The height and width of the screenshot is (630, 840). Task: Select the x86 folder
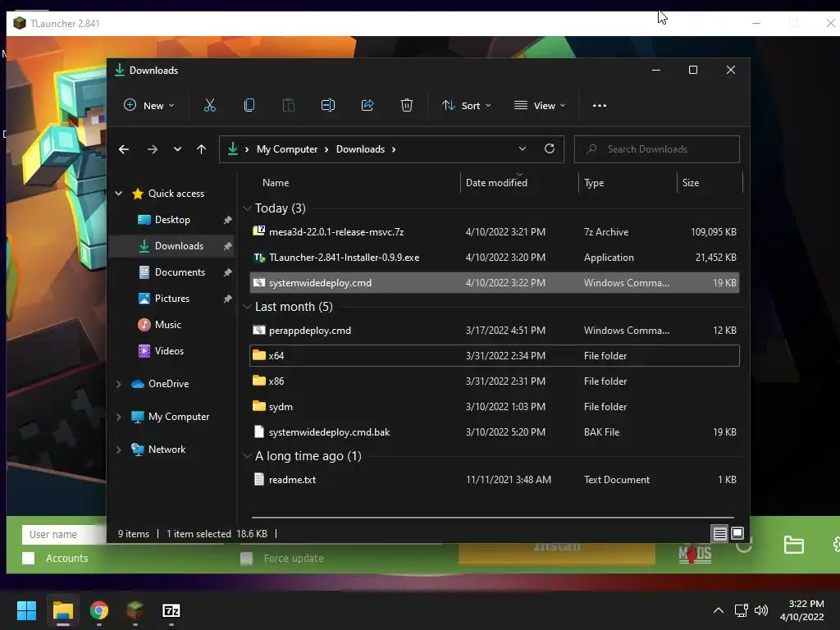(x=495, y=381)
